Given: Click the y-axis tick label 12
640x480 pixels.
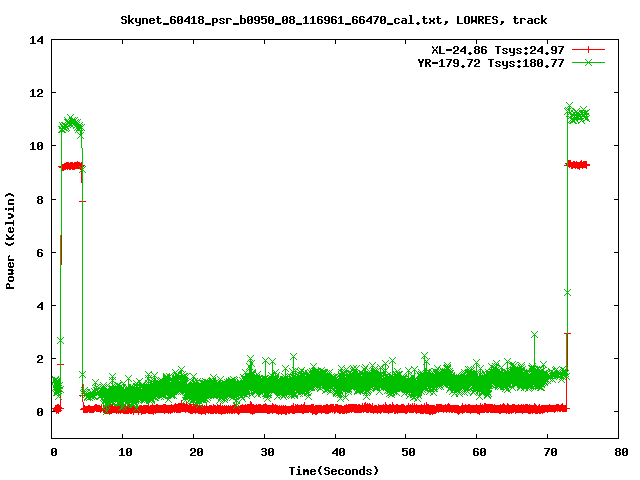Looking at the screenshot, I should point(36,93).
